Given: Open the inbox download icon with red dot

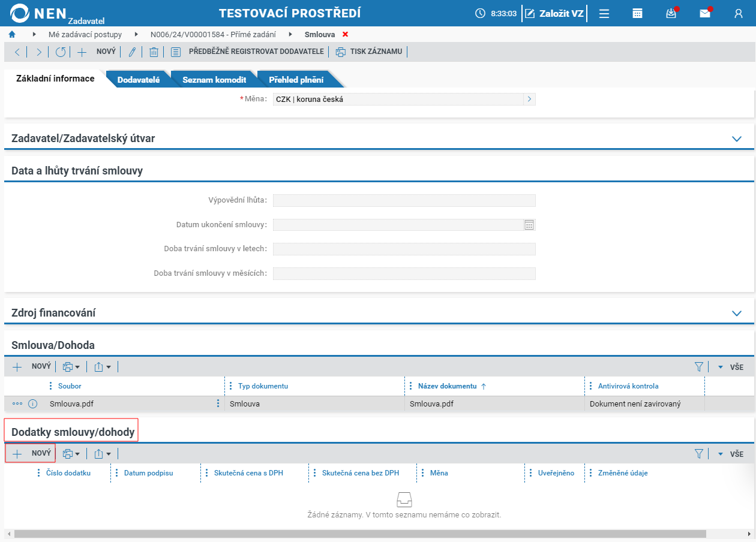Looking at the screenshot, I should click(672, 13).
